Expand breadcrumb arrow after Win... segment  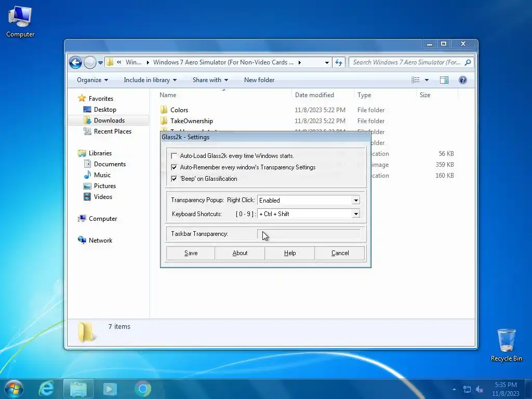point(148,62)
